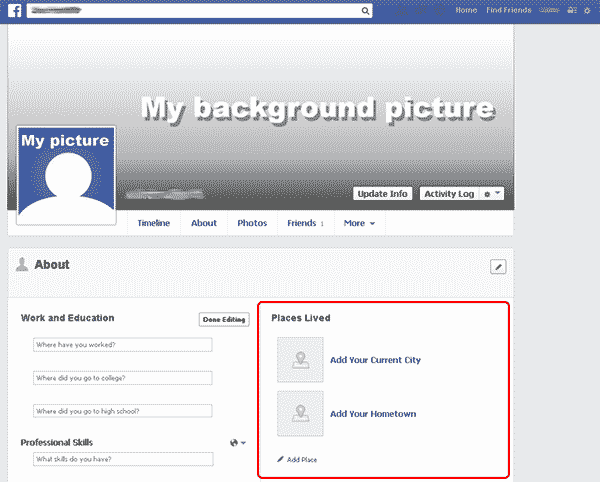Click the 'Places Lived' heading
Viewport: 600px width, 482px height.
pyautogui.click(x=301, y=318)
